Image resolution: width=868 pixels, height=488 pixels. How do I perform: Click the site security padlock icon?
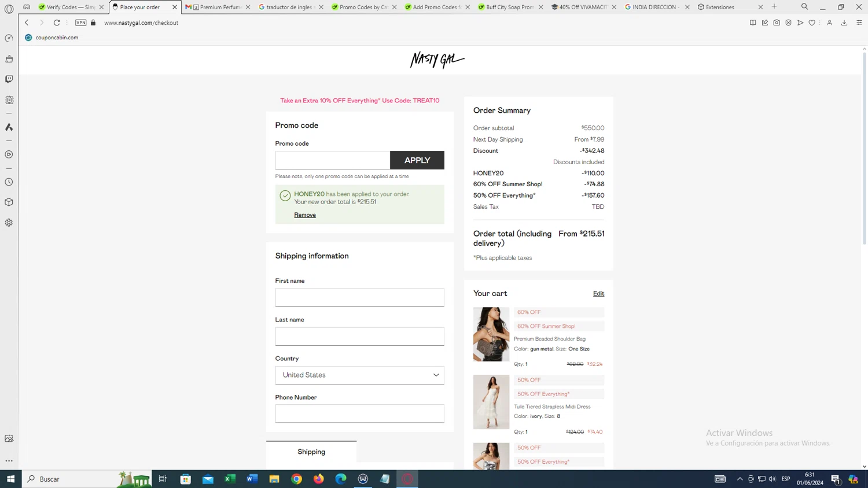point(93,23)
